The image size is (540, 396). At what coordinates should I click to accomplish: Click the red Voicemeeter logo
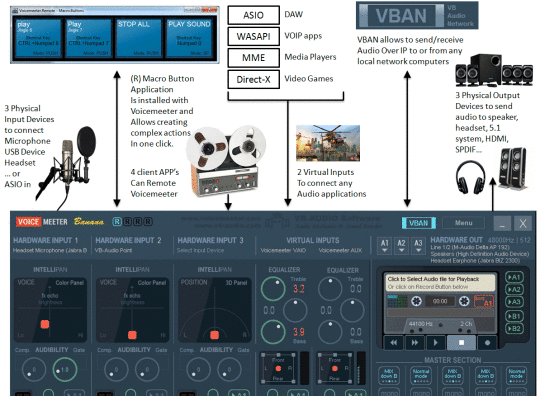click(28, 222)
